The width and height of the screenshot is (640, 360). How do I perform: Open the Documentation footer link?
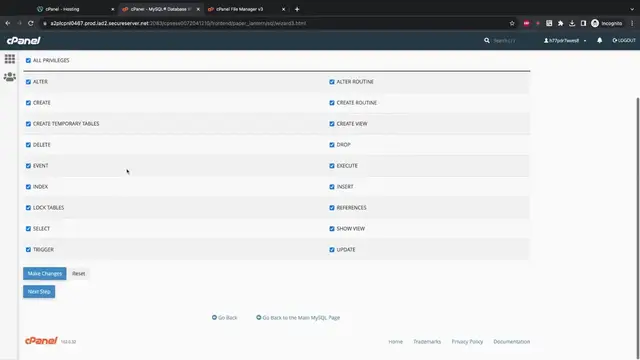pyautogui.click(x=511, y=342)
